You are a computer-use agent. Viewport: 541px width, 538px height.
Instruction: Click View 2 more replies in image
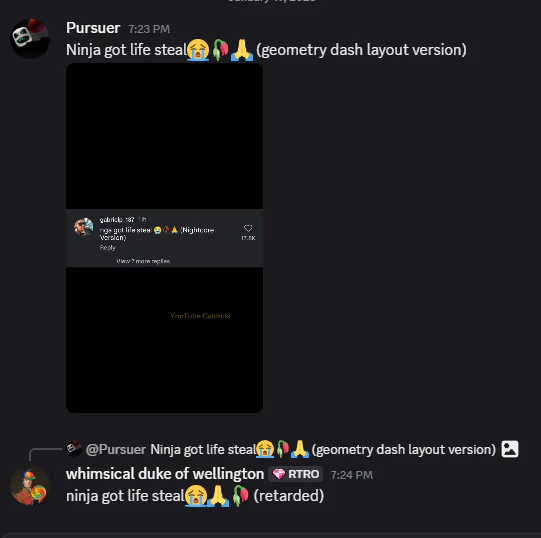click(143, 261)
